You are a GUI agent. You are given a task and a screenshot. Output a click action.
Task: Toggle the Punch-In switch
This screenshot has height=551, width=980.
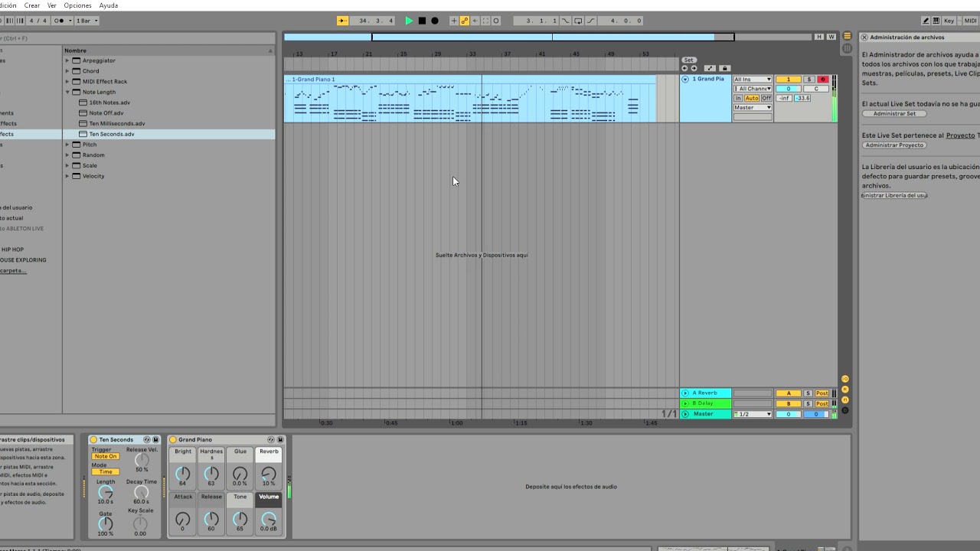(565, 21)
